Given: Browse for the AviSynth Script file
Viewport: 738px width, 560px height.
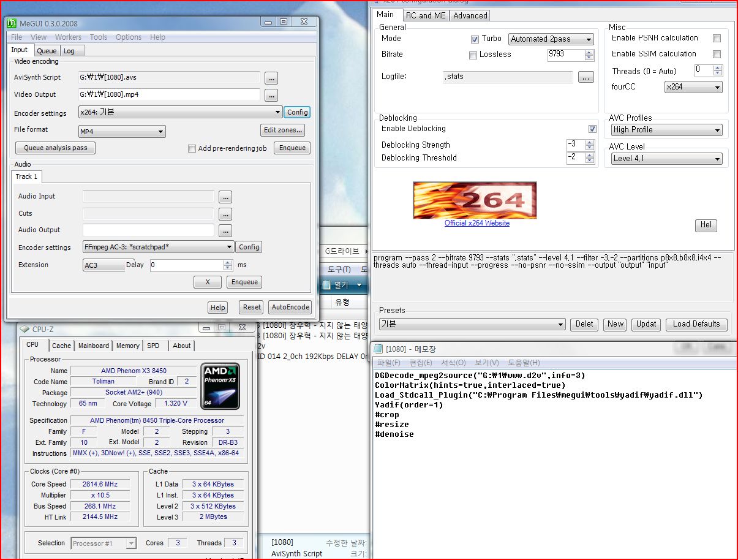Looking at the screenshot, I should pos(271,78).
